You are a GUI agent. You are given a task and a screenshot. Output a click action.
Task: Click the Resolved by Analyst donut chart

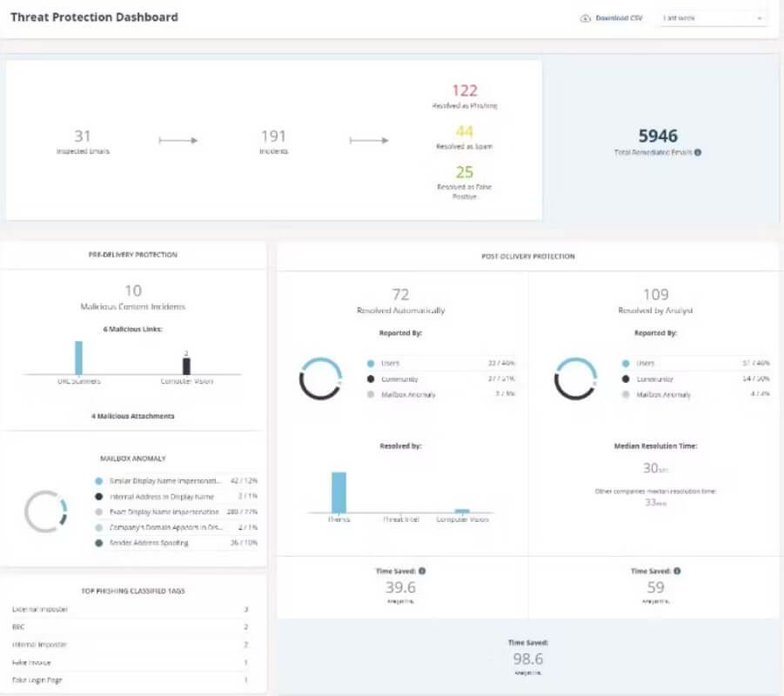point(575,378)
